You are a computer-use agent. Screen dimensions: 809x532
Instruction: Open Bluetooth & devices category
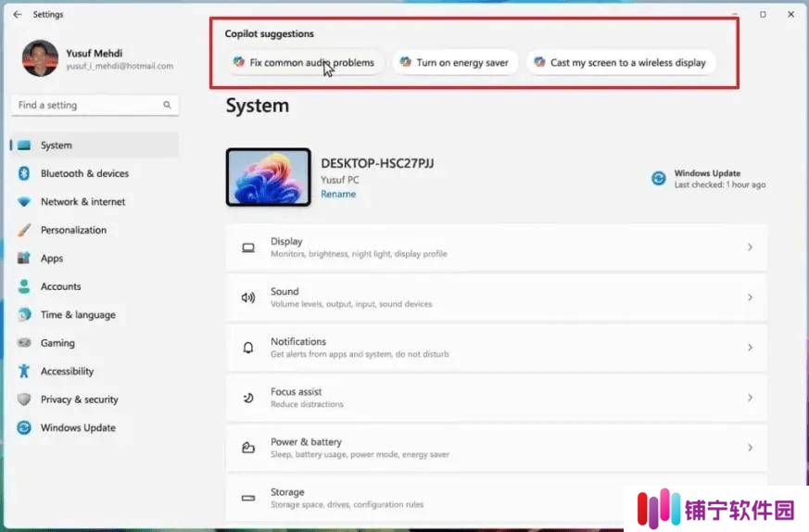[x=95, y=173]
